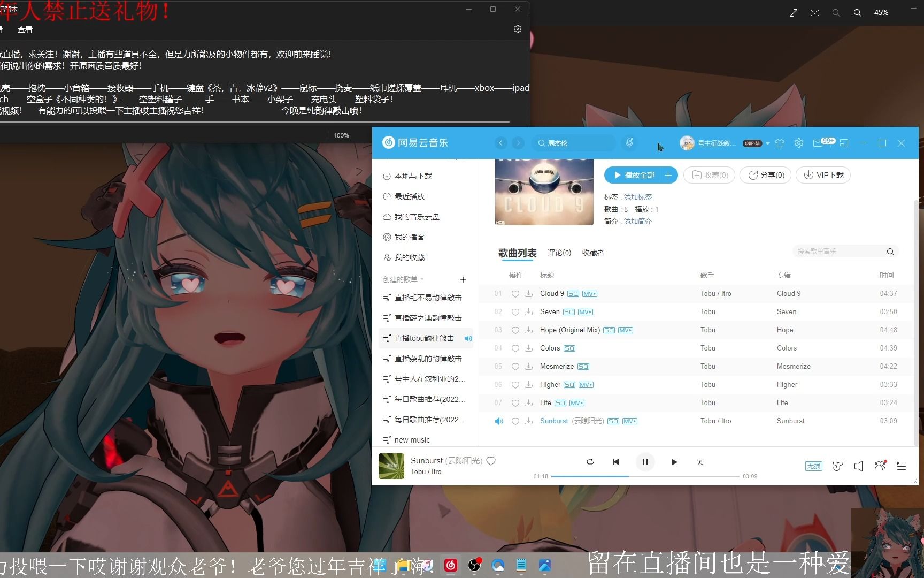
Task: Add all songs to queue plus button
Action: pyautogui.click(x=668, y=175)
